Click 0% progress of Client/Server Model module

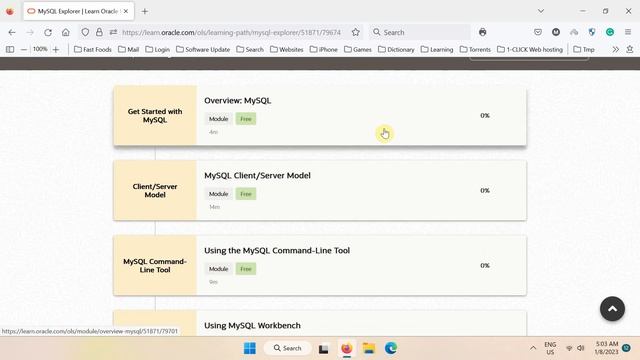click(484, 191)
